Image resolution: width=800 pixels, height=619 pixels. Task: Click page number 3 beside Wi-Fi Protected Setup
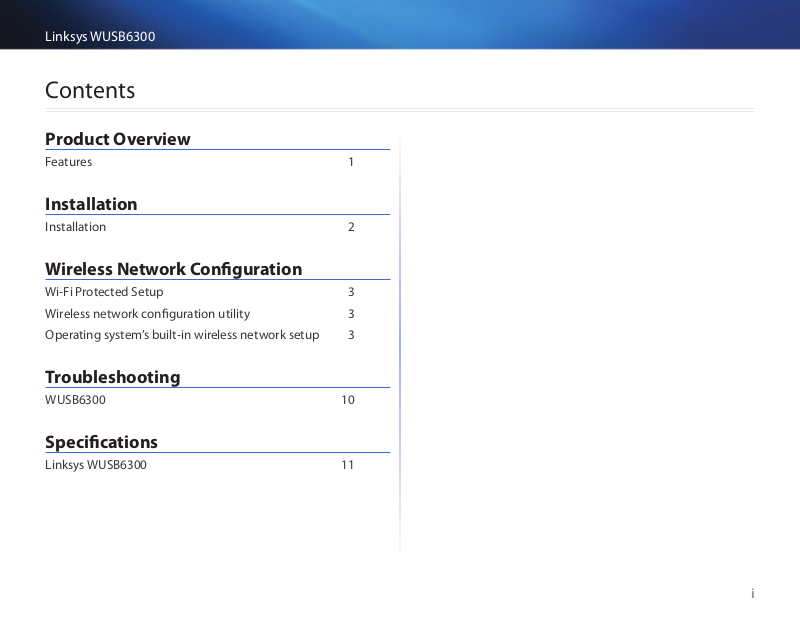coord(351,292)
